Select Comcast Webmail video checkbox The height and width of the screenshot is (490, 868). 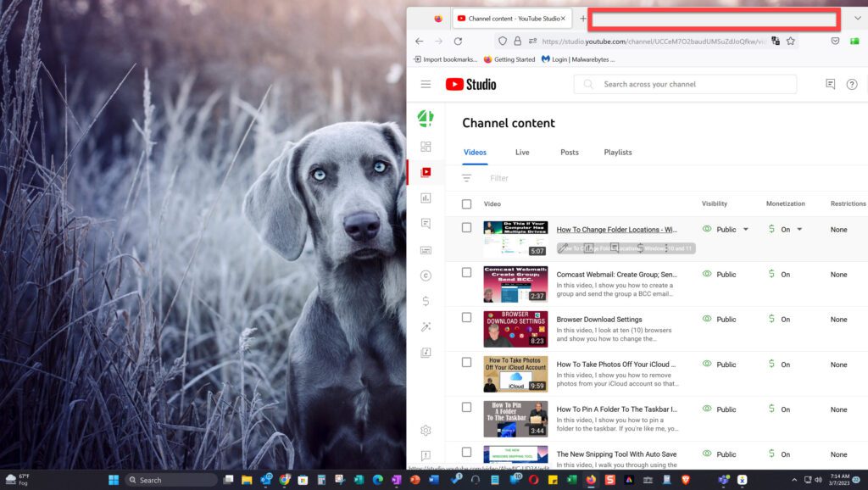click(467, 272)
